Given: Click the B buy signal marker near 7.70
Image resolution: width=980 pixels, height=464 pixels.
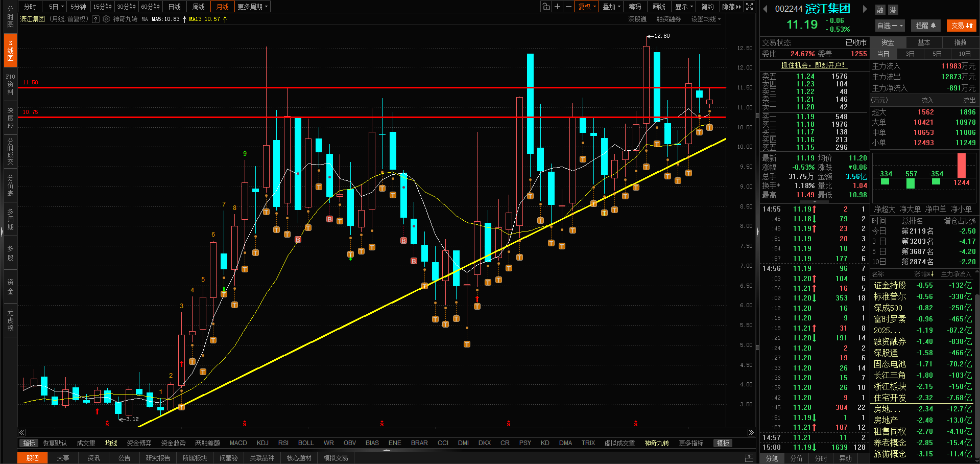Looking at the screenshot, I should click(x=298, y=240).
